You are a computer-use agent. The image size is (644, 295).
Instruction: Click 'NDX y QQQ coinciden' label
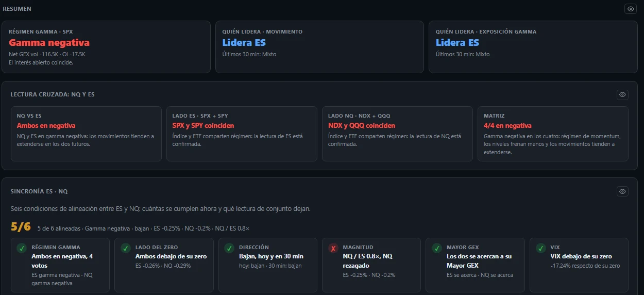(362, 125)
